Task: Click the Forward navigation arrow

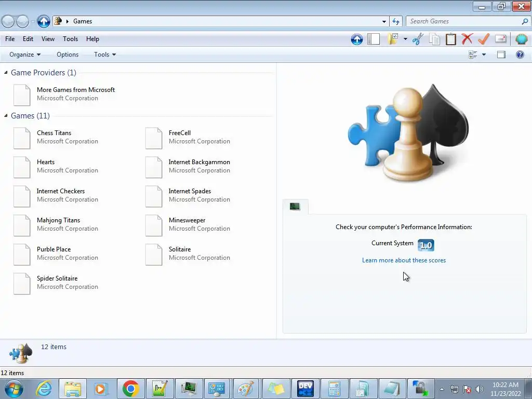Action: click(x=22, y=21)
